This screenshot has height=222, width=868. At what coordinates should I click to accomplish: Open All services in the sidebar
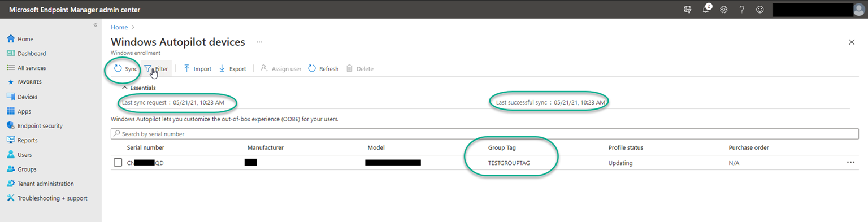coord(27,68)
